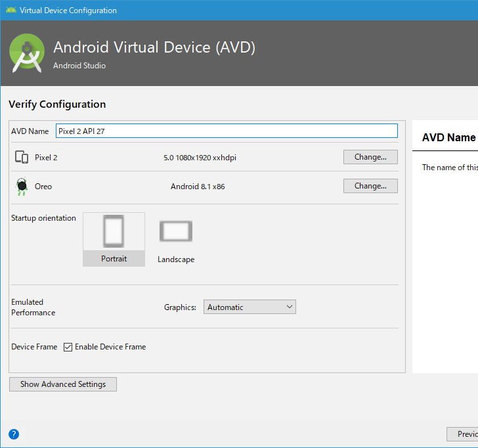Click the 'Android 8.1 x86' text
The width and height of the screenshot is (478, 448).
point(198,187)
